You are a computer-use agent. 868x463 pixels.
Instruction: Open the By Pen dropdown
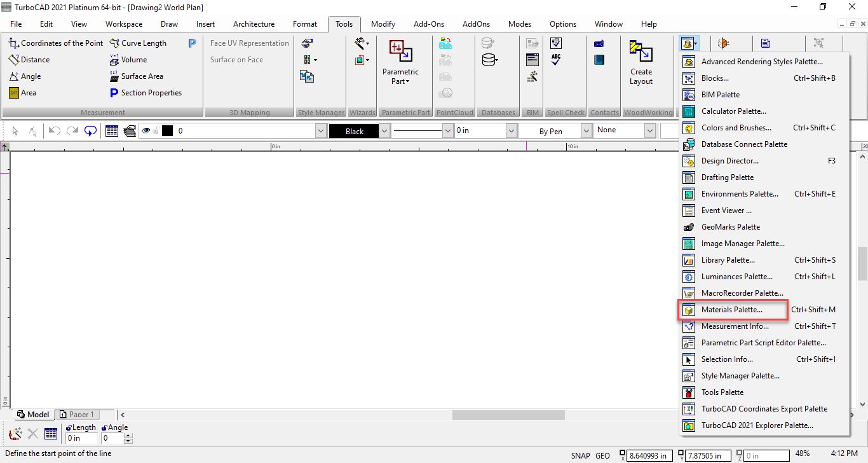click(x=587, y=131)
